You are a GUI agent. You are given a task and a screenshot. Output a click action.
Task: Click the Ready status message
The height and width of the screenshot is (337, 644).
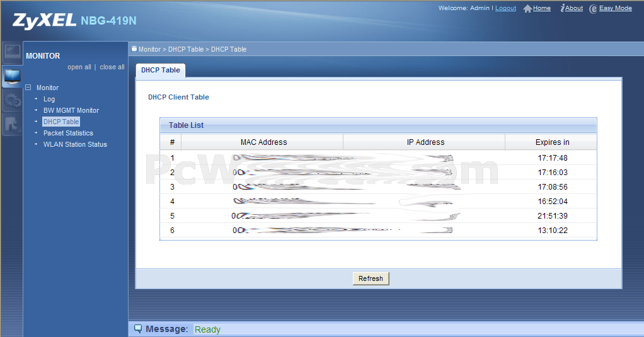(x=207, y=329)
